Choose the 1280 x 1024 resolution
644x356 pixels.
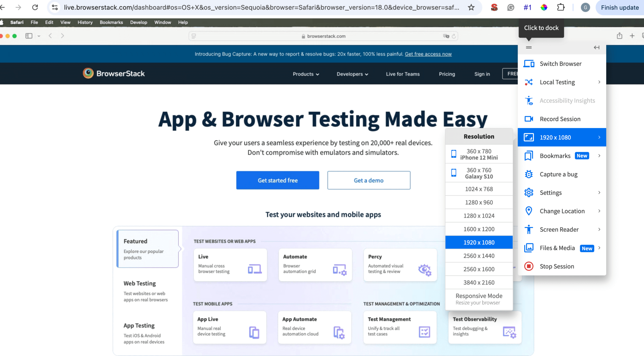click(x=479, y=216)
